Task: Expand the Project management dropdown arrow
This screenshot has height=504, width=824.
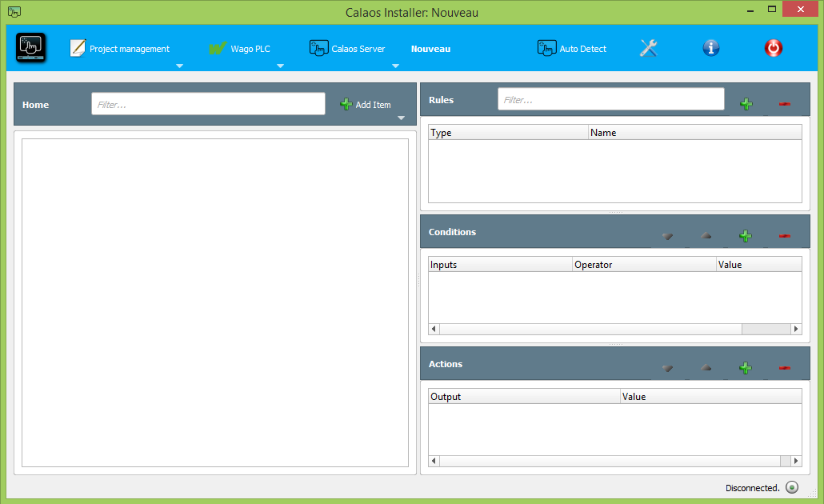Action: coord(180,66)
